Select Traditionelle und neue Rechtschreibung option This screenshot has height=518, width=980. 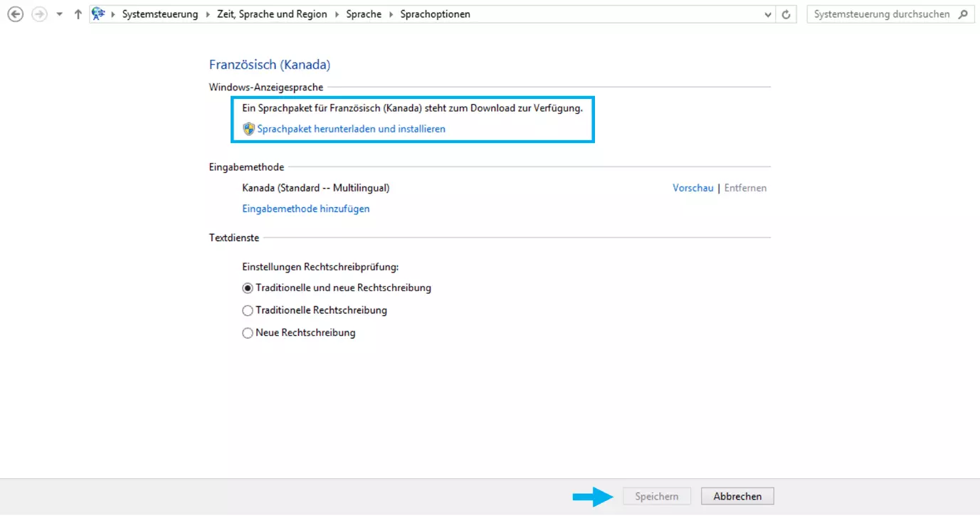click(x=248, y=288)
